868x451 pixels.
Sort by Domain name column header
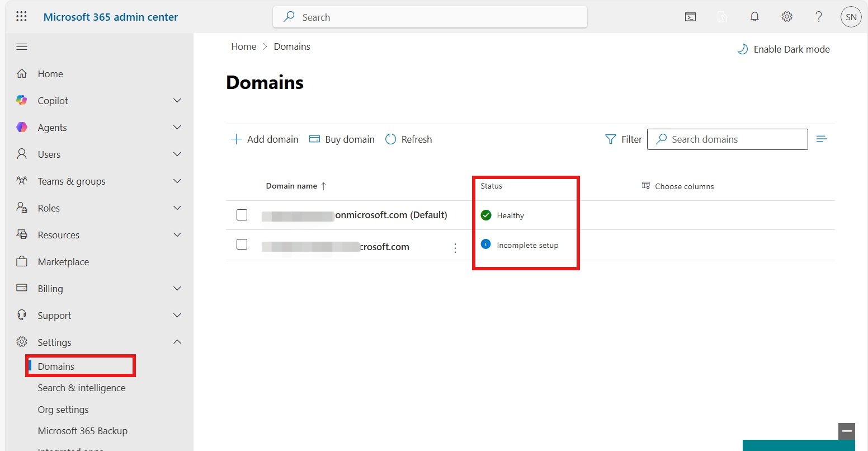296,186
